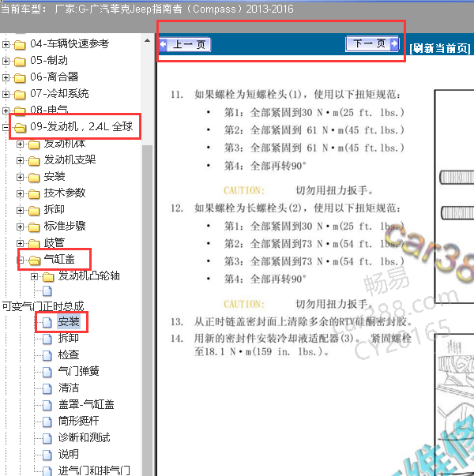Expand the 05-制动 folder node
The width and height of the screenshot is (474, 476).
[6, 61]
